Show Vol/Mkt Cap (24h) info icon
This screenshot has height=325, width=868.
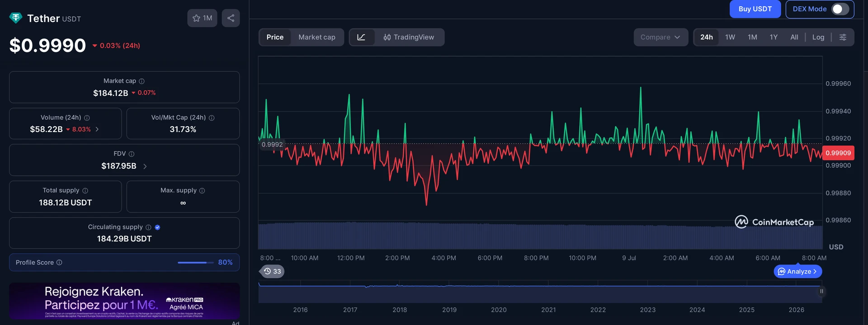(212, 118)
